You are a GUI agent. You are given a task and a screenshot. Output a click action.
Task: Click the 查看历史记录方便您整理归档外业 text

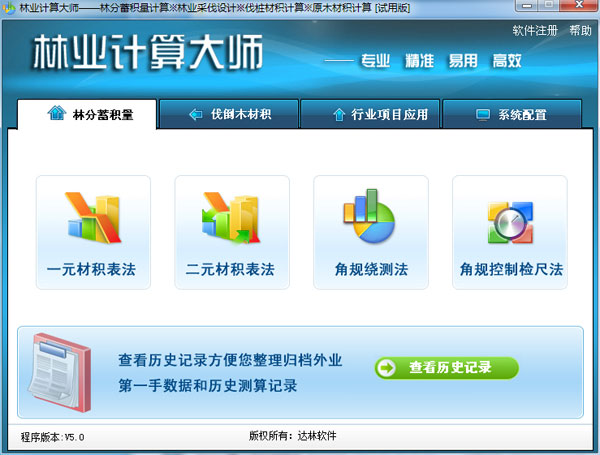point(230,360)
